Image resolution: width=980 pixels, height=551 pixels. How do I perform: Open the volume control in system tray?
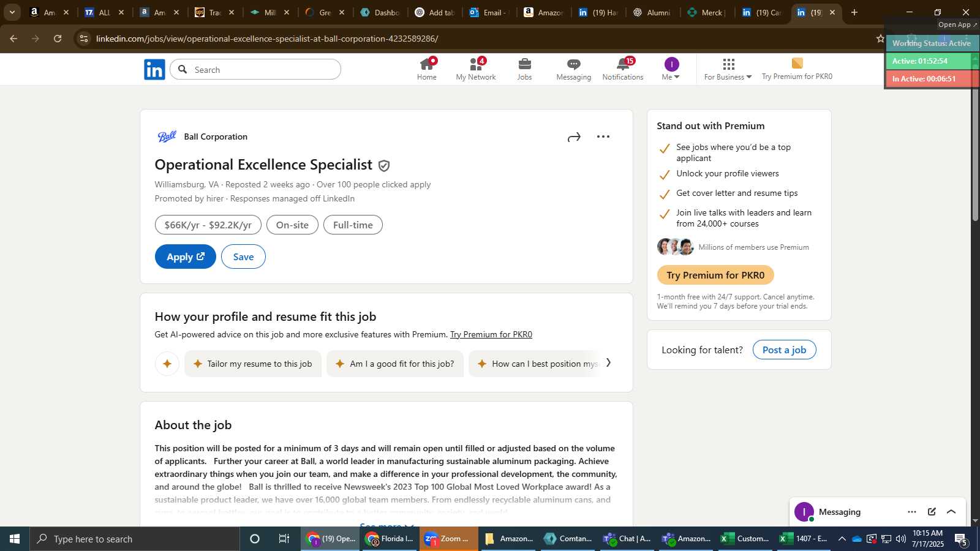click(x=900, y=539)
